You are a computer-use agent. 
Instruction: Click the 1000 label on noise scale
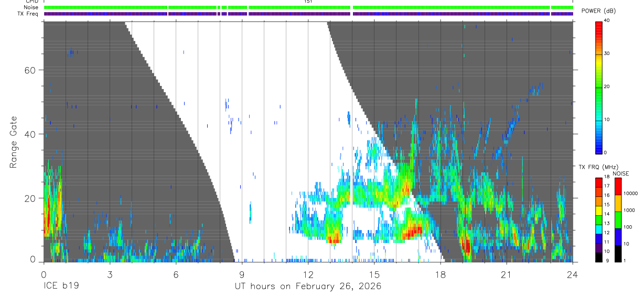click(x=630, y=210)
